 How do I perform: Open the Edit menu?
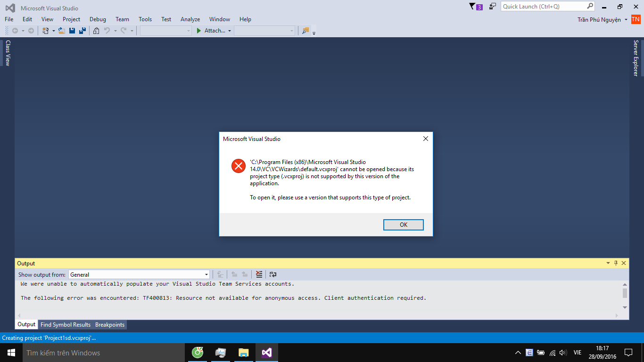tap(27, 19)
